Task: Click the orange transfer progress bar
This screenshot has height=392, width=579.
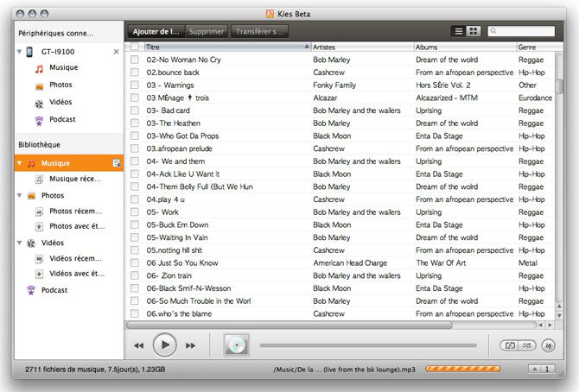Action: tap(462, 369)
